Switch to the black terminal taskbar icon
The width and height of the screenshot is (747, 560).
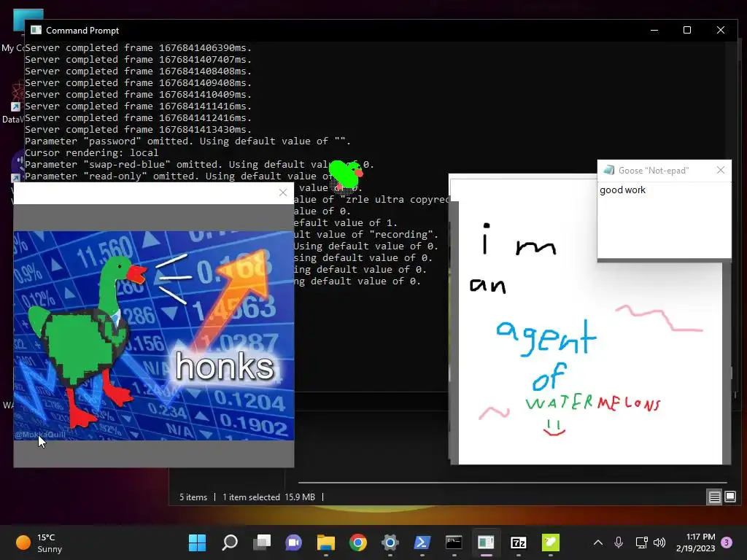454,542
